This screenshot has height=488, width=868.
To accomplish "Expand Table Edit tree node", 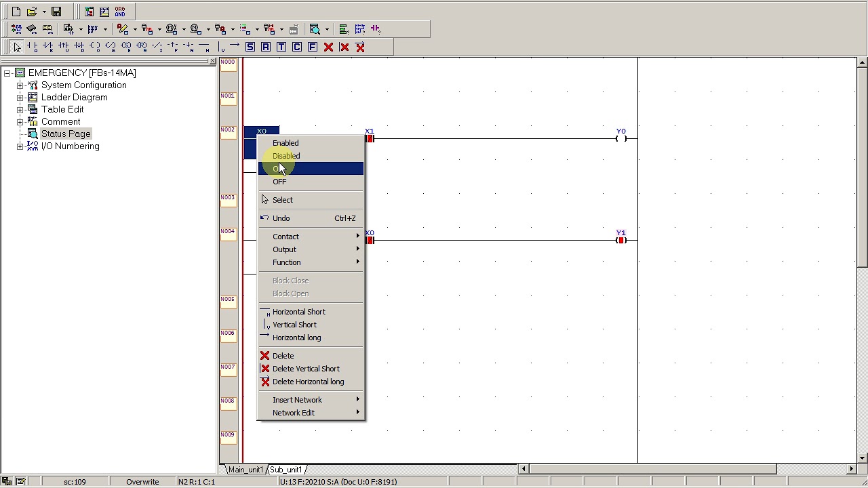I will click(20, 110).
